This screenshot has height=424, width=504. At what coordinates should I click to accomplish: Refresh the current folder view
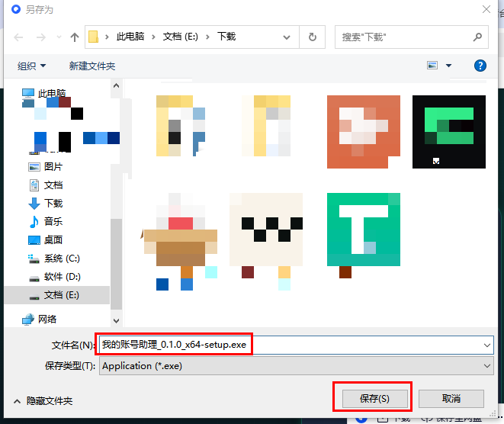(312, 37)
